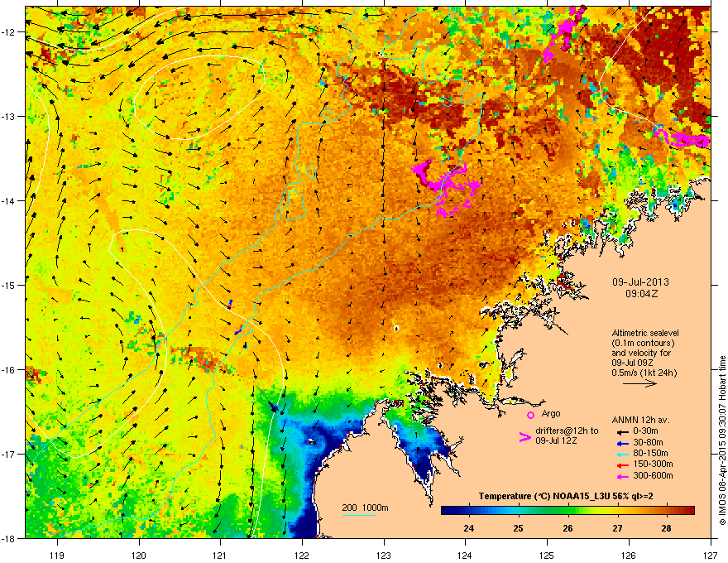Click the latitude label -18
The width and height of the screenshot is (728, 563).
pos(9,538)
